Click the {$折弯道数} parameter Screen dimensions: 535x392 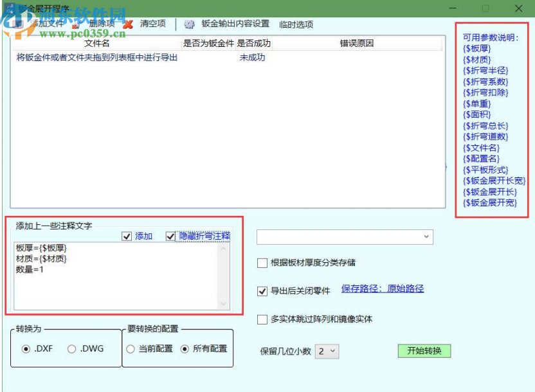(485, 137)
